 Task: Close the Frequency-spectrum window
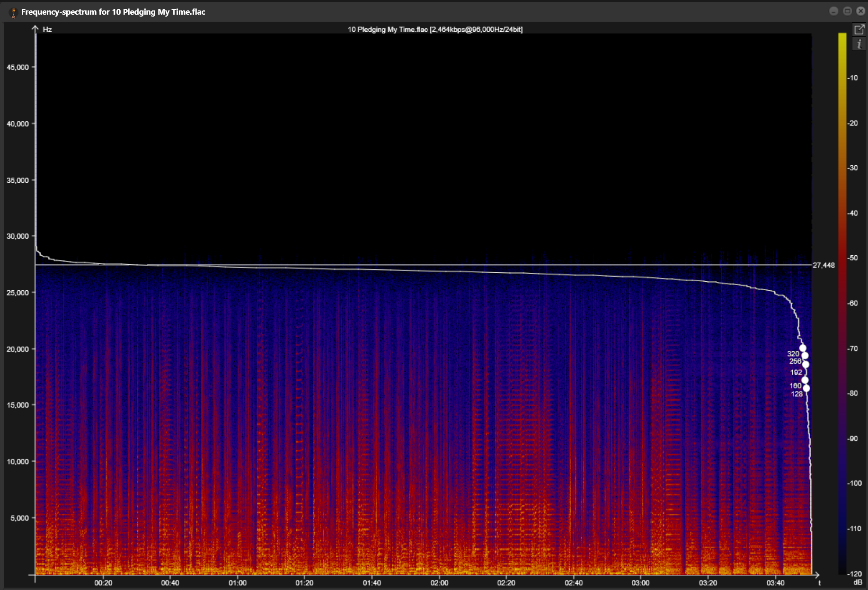[x=860, y=11]
